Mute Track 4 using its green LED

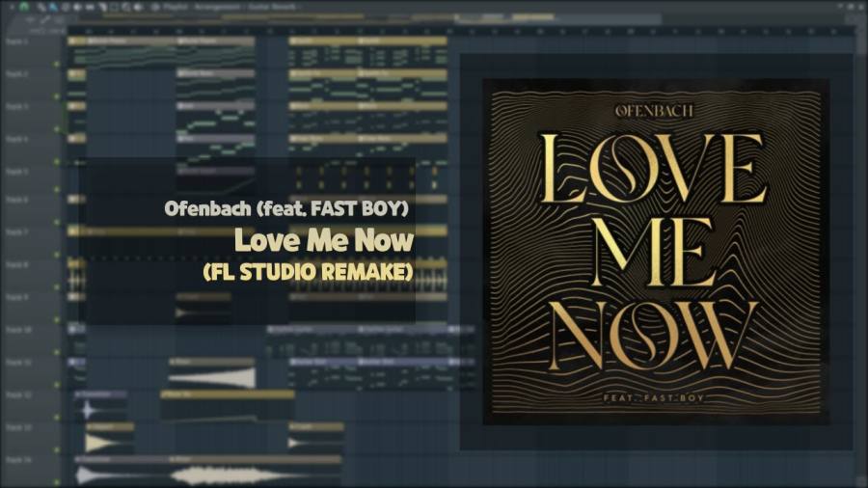tap(57, 162)
